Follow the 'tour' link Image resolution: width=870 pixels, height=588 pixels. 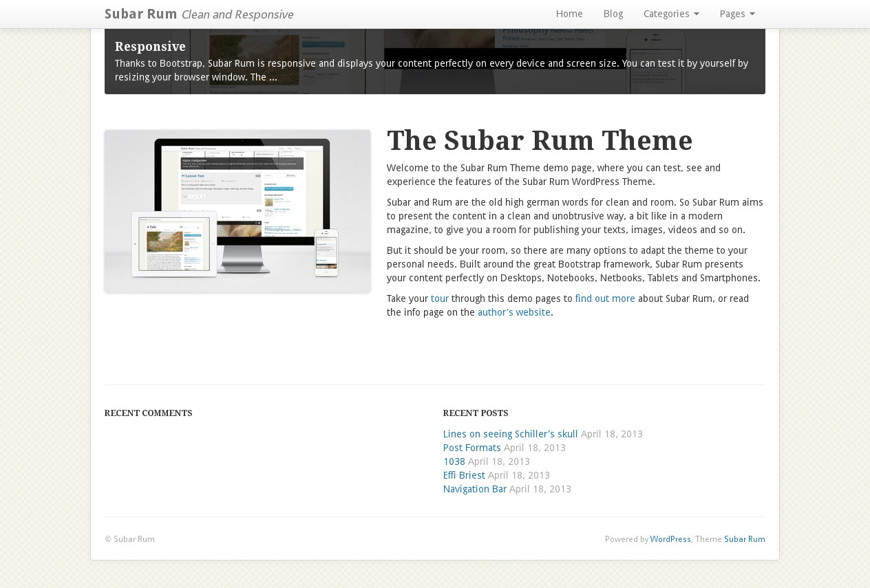tap(440, 298)
